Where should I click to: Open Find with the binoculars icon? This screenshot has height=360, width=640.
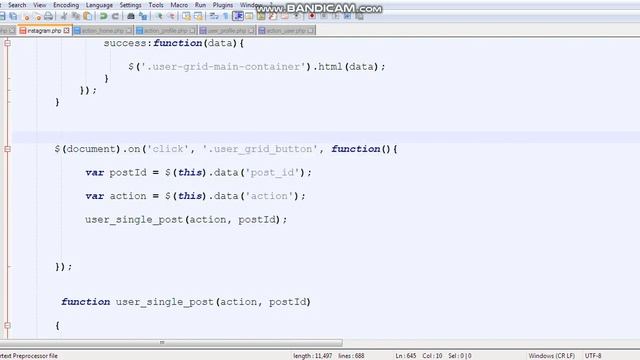[x=131, y=16]
